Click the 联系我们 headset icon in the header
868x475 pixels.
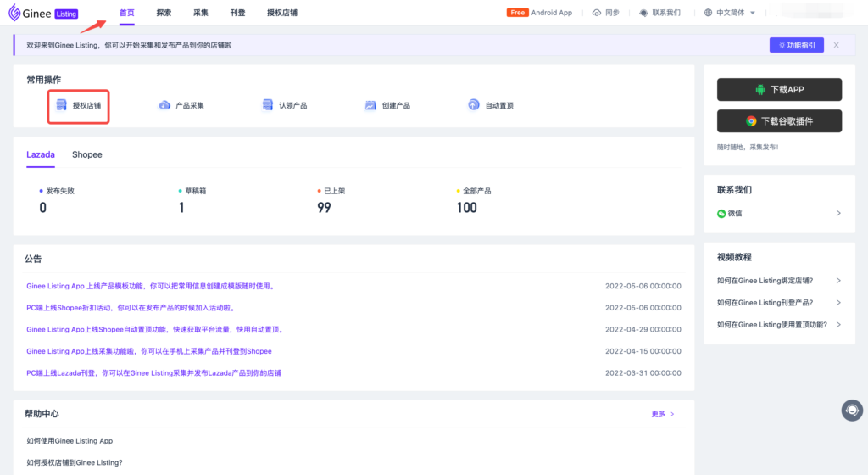click(643, 13)
